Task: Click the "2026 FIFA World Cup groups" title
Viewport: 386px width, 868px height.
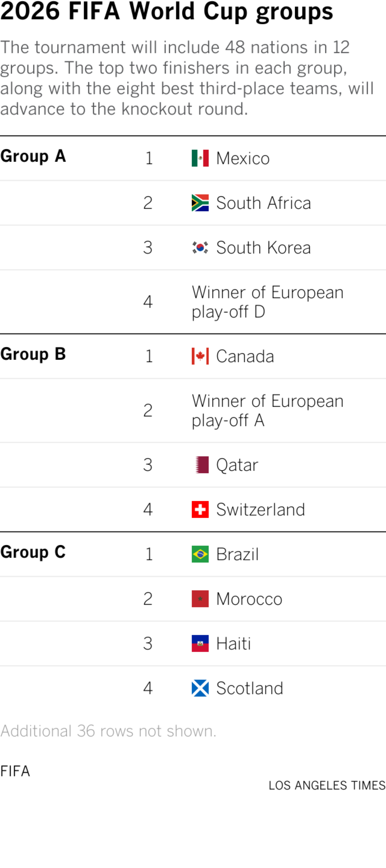Action: coord(166,12)
